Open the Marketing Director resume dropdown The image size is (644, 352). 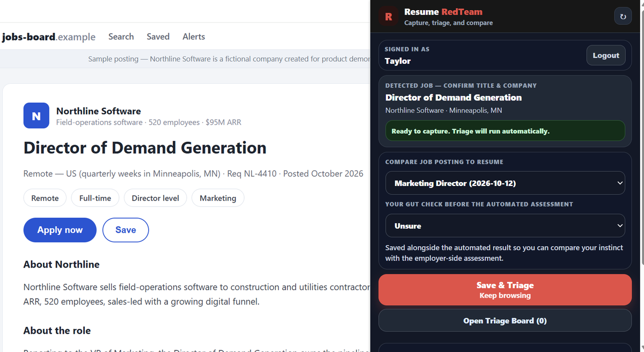point(505,183)
